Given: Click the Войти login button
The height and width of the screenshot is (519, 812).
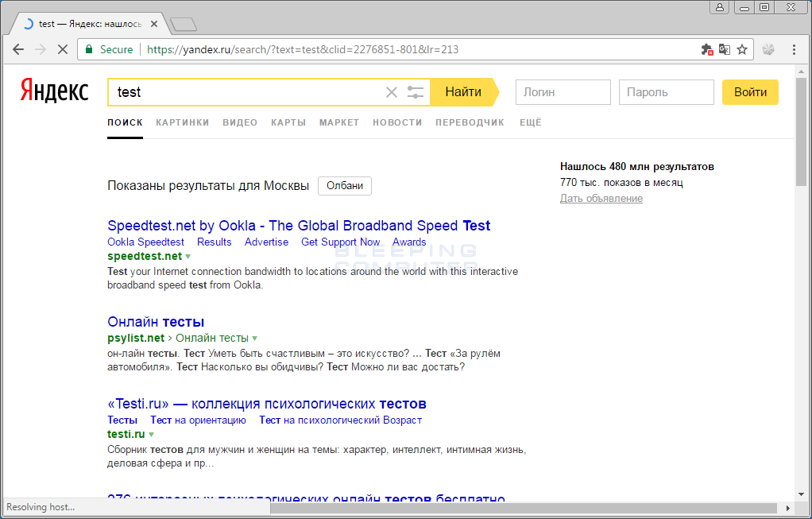Looking at the screenshot, I should (750, 92).
